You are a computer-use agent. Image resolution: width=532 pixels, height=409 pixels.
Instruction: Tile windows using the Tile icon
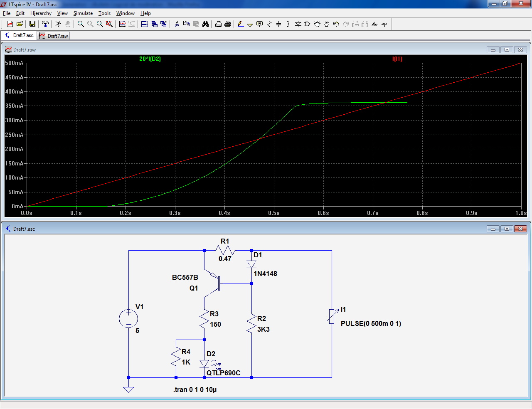pos(145,24)
